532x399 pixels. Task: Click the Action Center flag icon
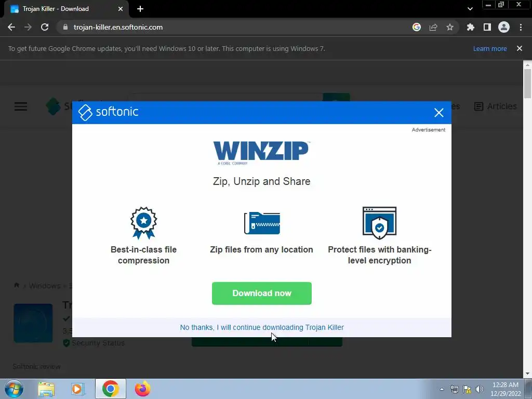(467, 389)
